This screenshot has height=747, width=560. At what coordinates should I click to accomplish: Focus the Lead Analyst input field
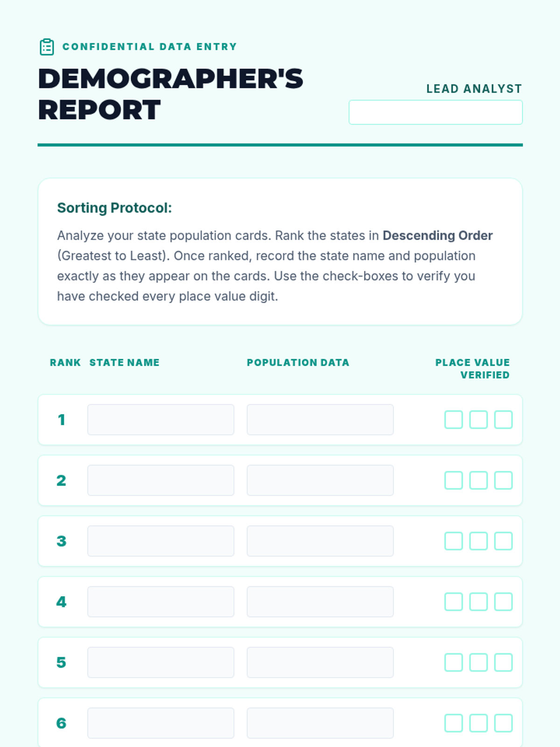435,112
